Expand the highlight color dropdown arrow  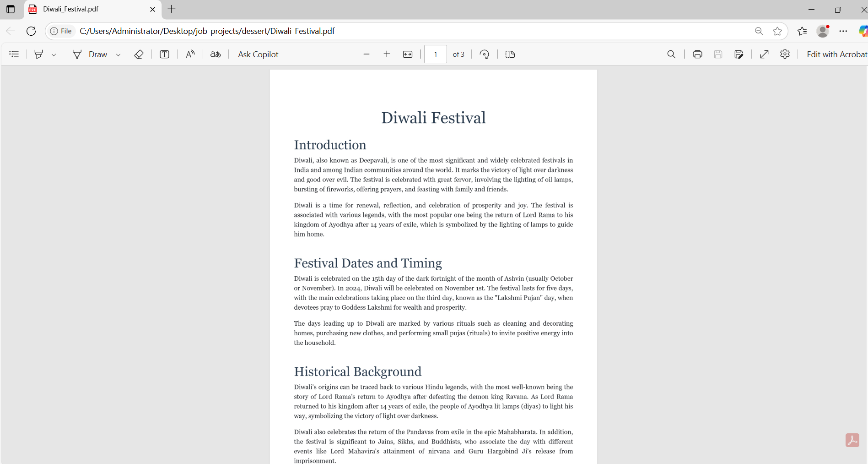(54, 55)
